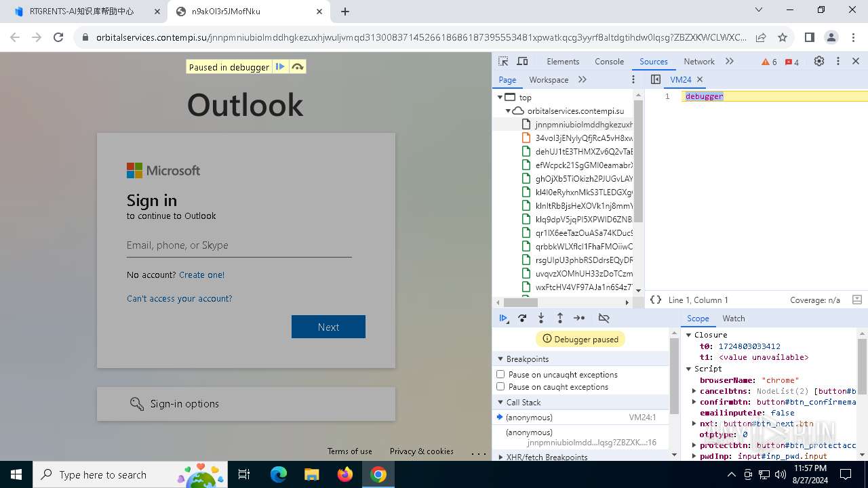Open DevTools settings gear

819,61
